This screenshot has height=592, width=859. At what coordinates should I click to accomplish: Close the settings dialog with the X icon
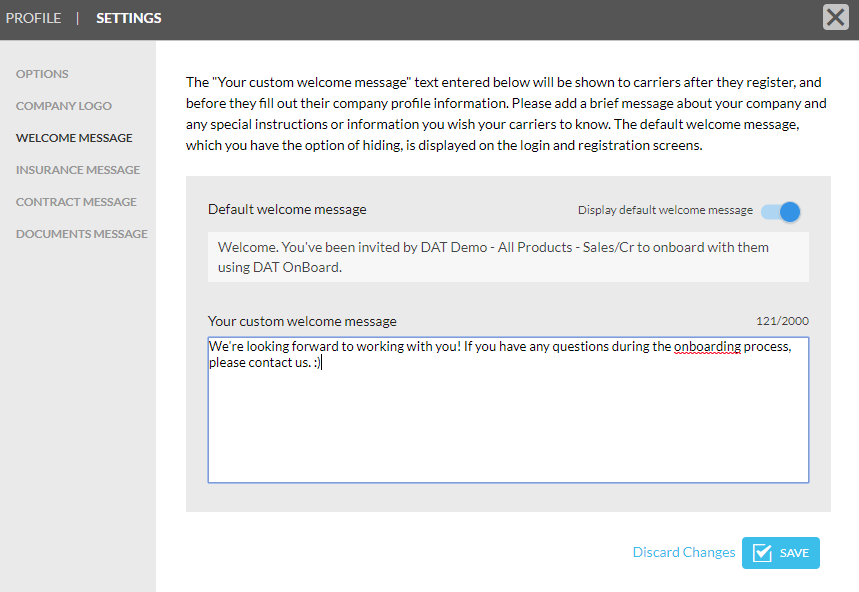pyautogui.click(x=835, y=17)
